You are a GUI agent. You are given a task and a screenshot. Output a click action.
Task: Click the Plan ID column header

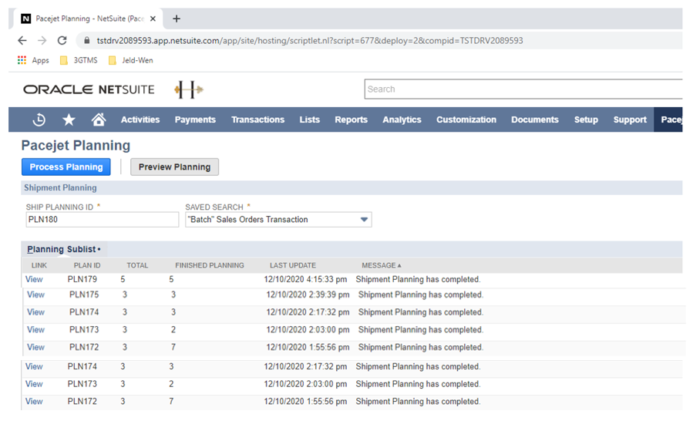[87, 266]
